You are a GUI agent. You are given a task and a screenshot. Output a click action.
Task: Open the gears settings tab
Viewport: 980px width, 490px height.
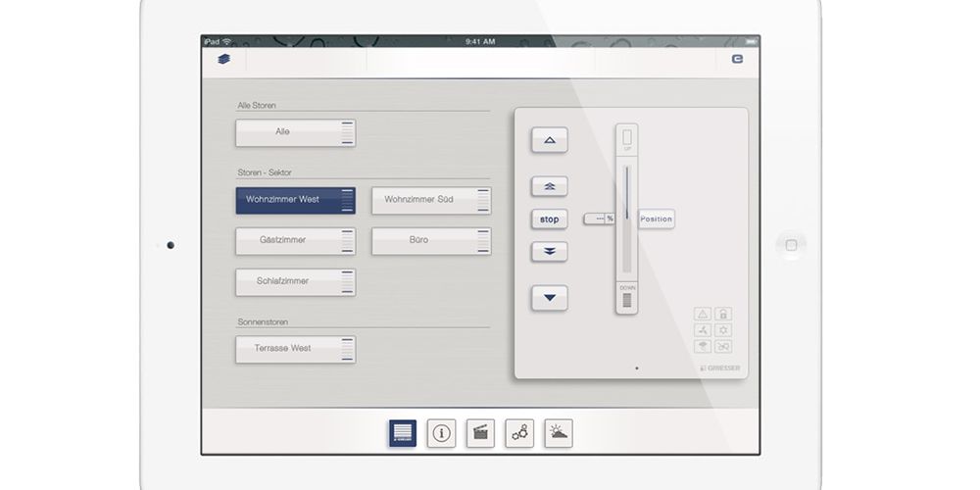tap(519, 433)
